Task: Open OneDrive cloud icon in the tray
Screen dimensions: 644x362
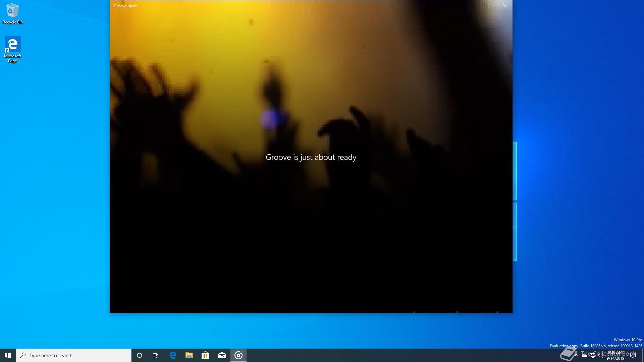Action: pyautogui.click(x=585, y=355)
